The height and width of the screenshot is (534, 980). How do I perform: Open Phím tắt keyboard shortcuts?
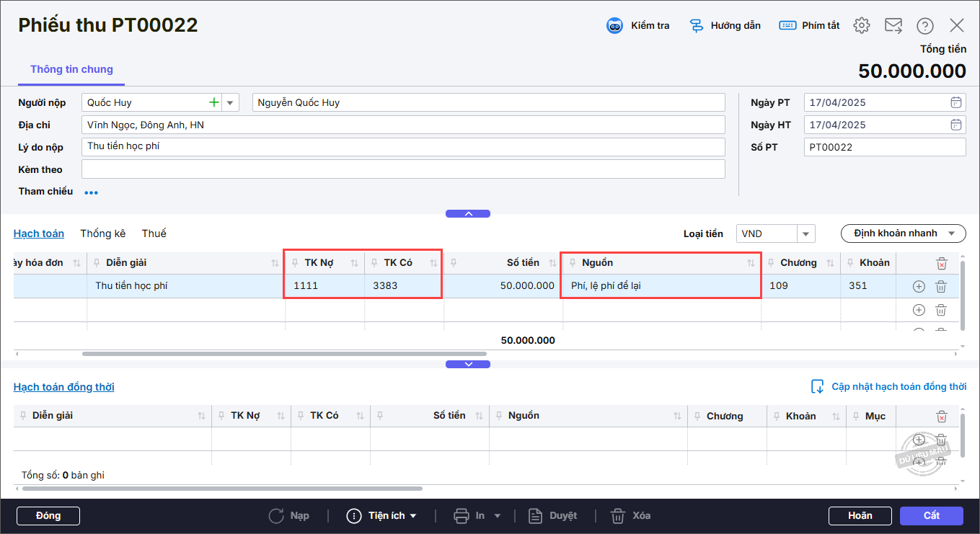787,26
